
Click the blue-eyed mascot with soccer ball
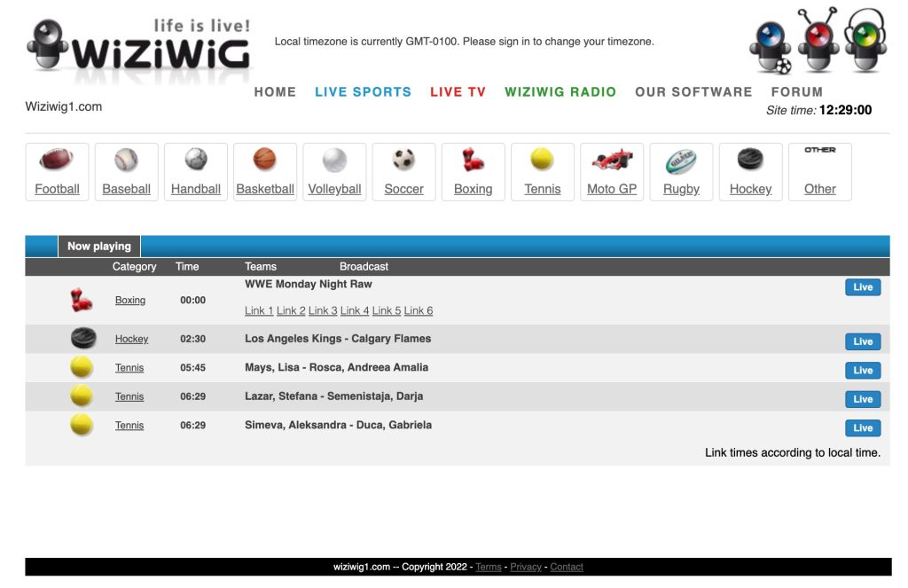[771, 48]
